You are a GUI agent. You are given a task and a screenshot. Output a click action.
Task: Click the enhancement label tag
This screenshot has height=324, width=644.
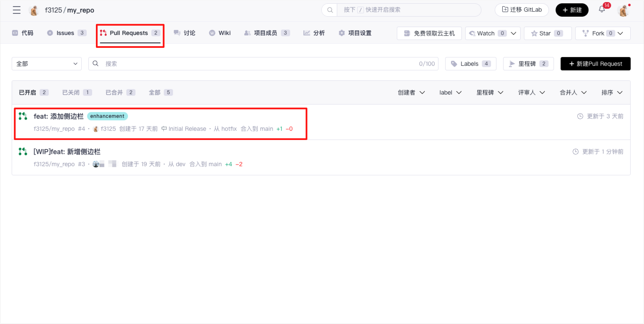pyautogui.click(x=107, y=116)
